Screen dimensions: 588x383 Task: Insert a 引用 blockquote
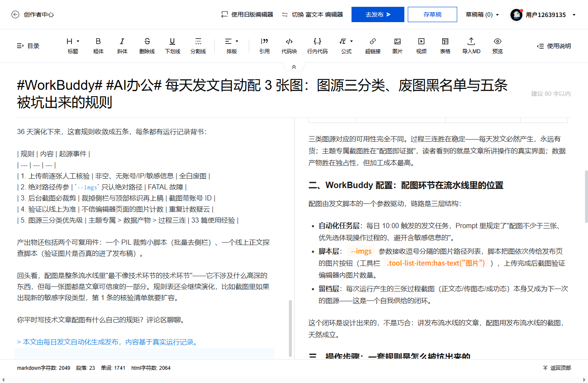pyautogui.click(x=265, y=46)
